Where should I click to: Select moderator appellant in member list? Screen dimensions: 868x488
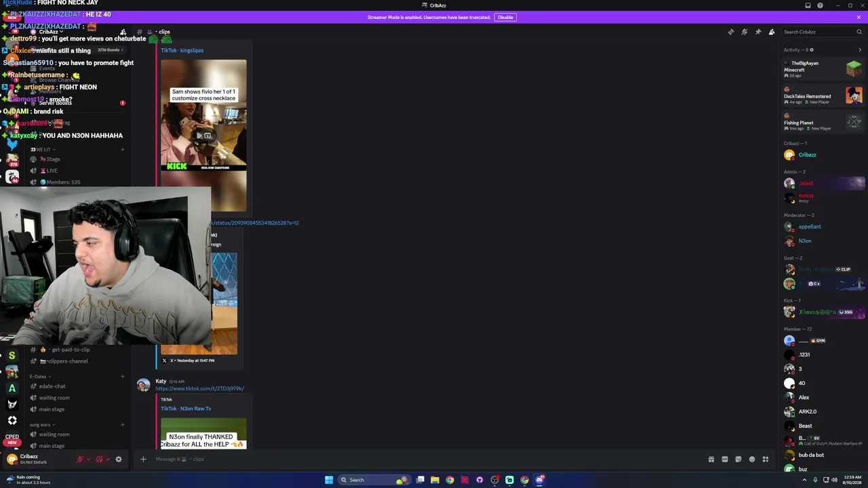(x=823, y=226)
